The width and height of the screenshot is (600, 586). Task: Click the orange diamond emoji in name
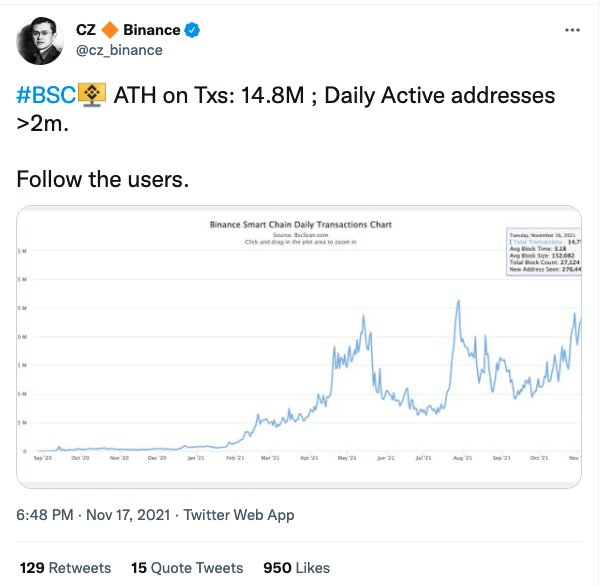click(112, 31)
